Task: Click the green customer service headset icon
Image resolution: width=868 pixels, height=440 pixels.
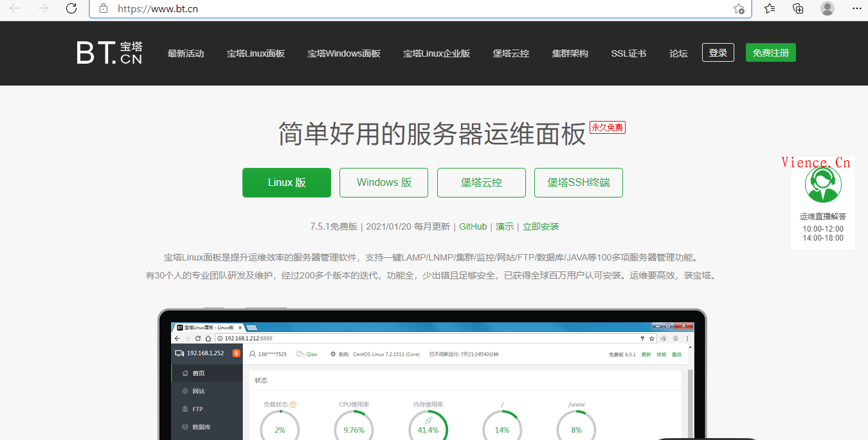Action: 823,185
